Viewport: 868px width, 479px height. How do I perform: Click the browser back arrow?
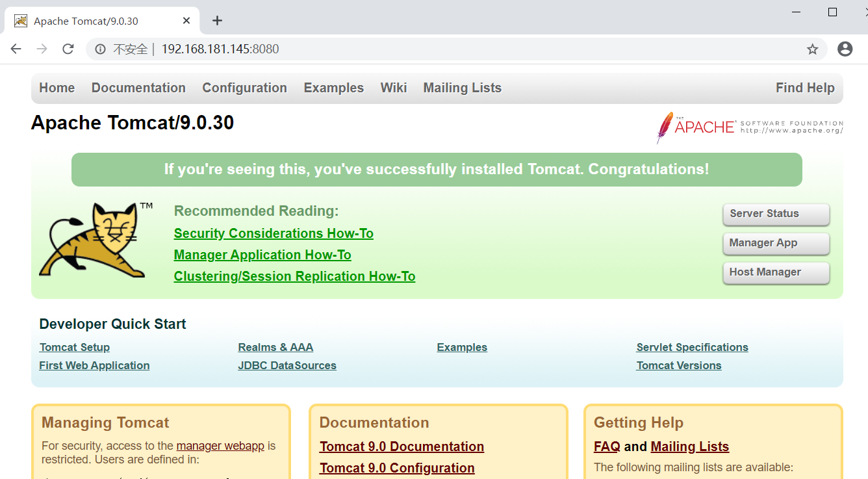(x=16, y=49)
